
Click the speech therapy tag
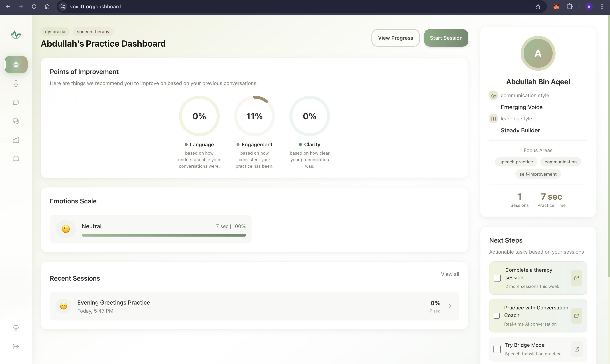[93, 32]
